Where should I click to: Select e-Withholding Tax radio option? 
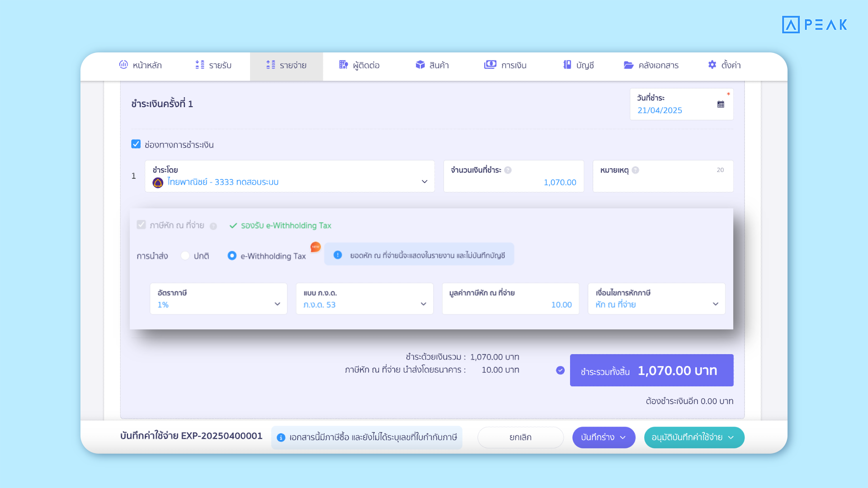click(x=232, y=256)
